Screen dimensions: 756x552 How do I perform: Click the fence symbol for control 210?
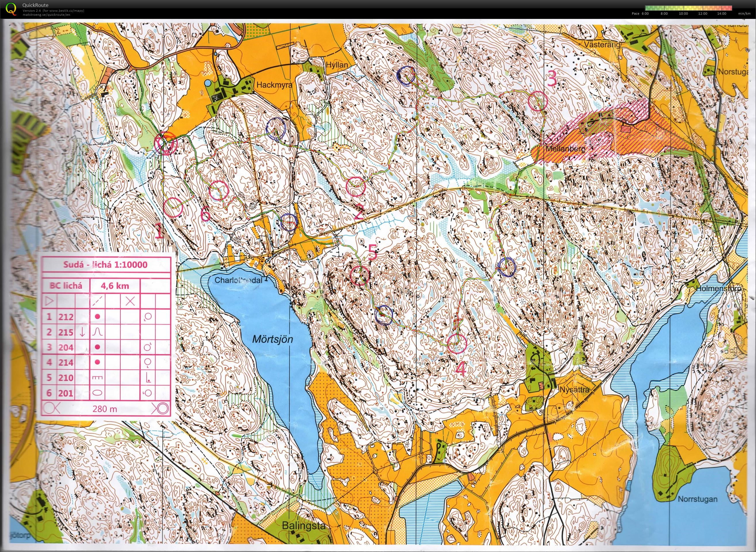97,378
